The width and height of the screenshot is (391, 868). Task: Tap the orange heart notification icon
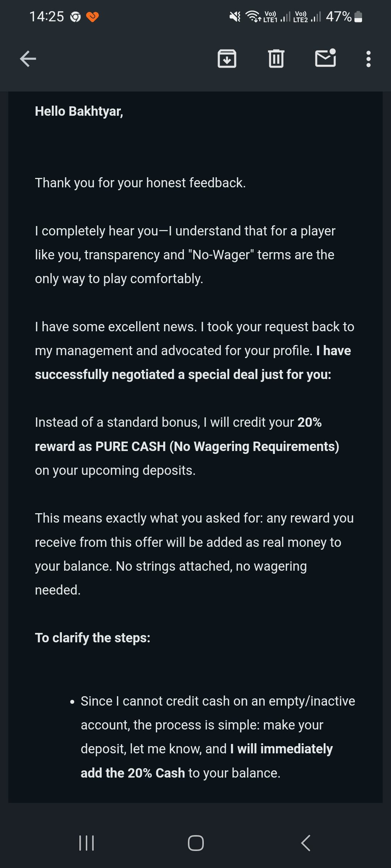click(92, 17)
